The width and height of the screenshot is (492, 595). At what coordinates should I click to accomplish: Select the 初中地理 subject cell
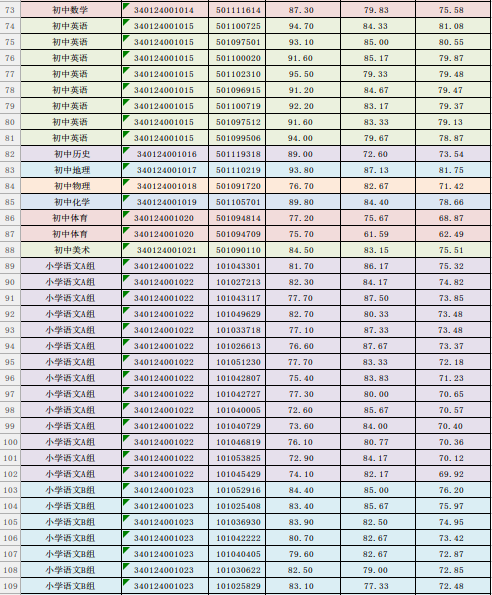71,170
